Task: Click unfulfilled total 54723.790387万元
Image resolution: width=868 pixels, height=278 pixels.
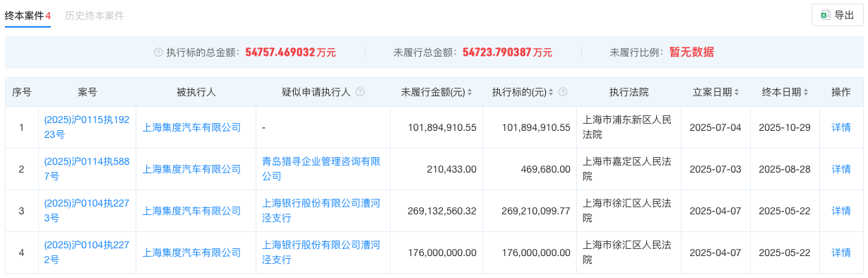Action: pyautogui.click(x=507, y=52)
